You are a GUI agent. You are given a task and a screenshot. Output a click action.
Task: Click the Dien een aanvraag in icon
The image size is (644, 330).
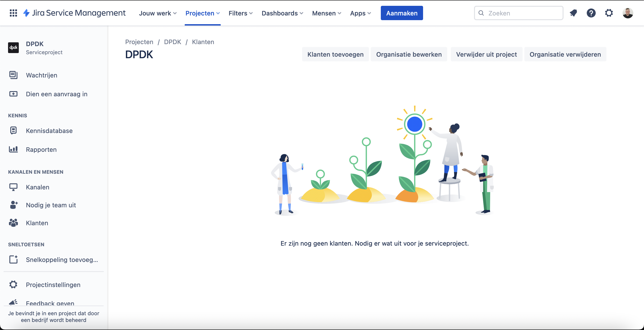pos(13,94)
